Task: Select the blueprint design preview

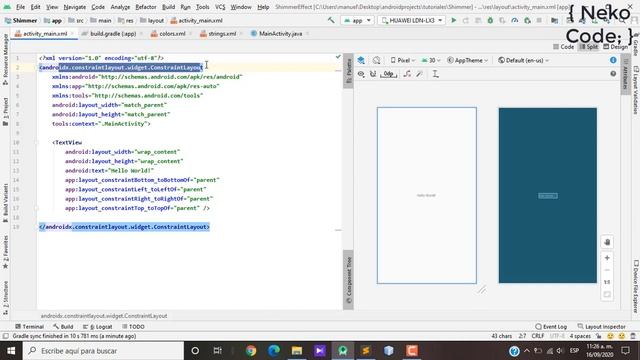Action: click(x=547, y=195)
